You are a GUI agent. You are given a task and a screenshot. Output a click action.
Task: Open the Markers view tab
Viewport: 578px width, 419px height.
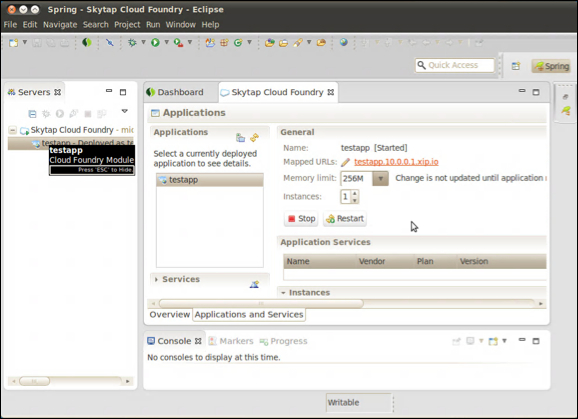pos(231,341)
